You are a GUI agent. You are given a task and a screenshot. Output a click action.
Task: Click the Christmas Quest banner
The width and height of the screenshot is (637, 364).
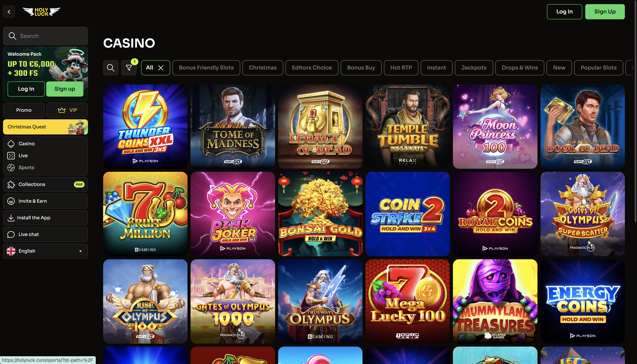tap(45, 127)
